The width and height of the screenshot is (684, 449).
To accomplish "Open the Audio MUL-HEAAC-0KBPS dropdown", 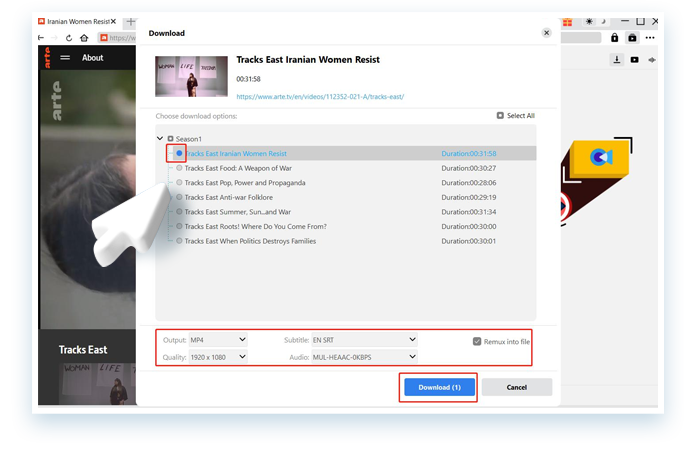I will tap(364, 357).
